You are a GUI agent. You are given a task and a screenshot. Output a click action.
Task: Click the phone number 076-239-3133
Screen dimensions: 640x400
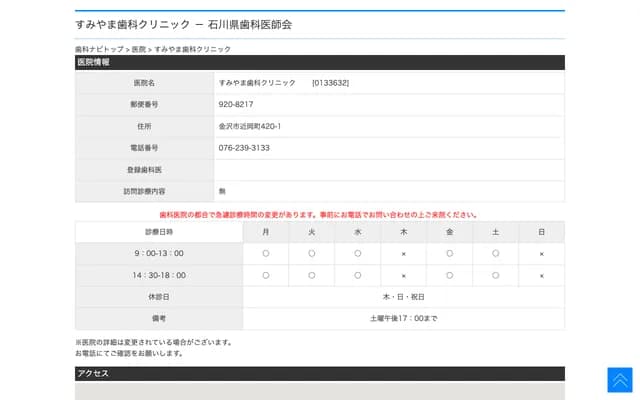(x=244, y=148)
